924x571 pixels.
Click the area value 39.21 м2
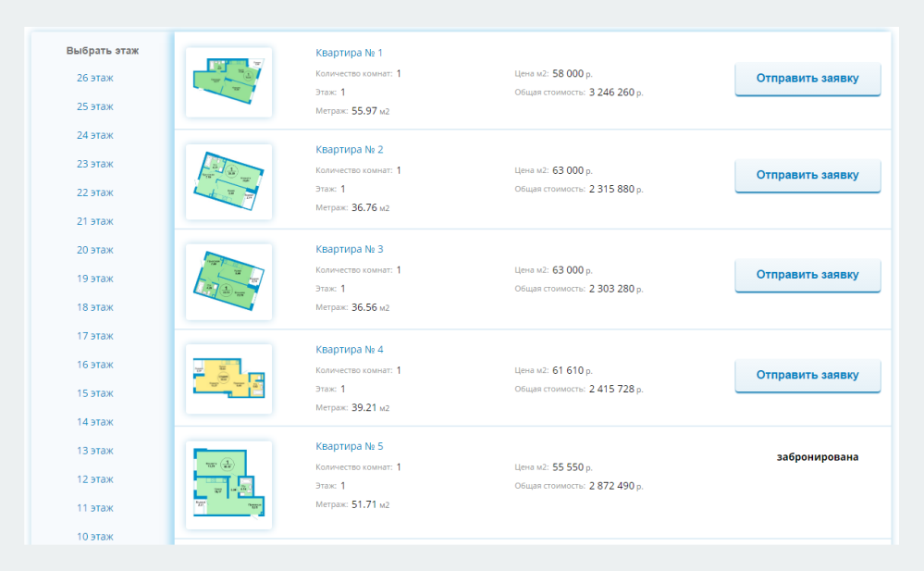tap(371, 407)
